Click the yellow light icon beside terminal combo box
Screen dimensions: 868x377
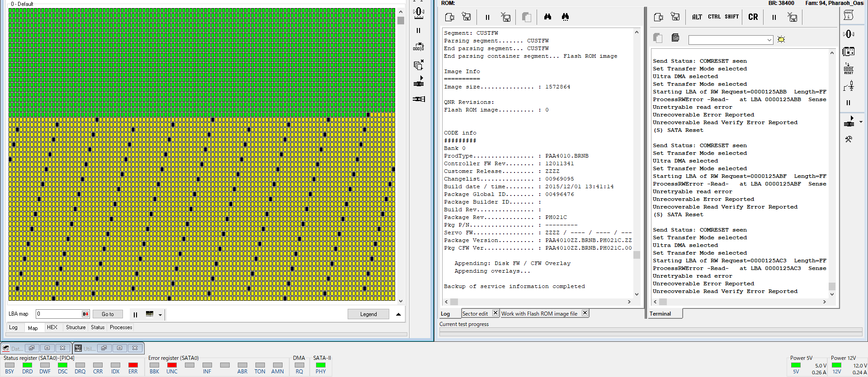(781, 40)
